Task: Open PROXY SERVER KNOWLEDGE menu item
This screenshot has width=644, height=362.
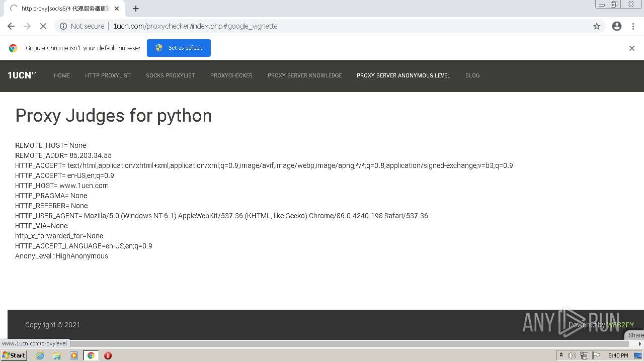Action: [304, 75]
